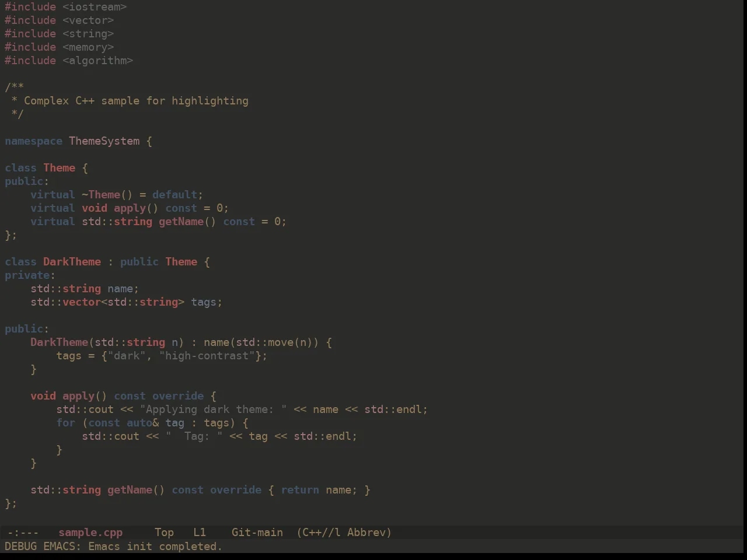
Task: Click the Top position indicator in mode line
Action: [x=164, y=533]
